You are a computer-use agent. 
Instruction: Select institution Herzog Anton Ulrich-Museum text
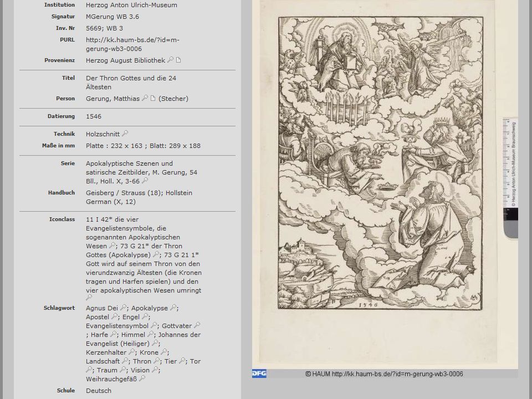tap(131, 5)
